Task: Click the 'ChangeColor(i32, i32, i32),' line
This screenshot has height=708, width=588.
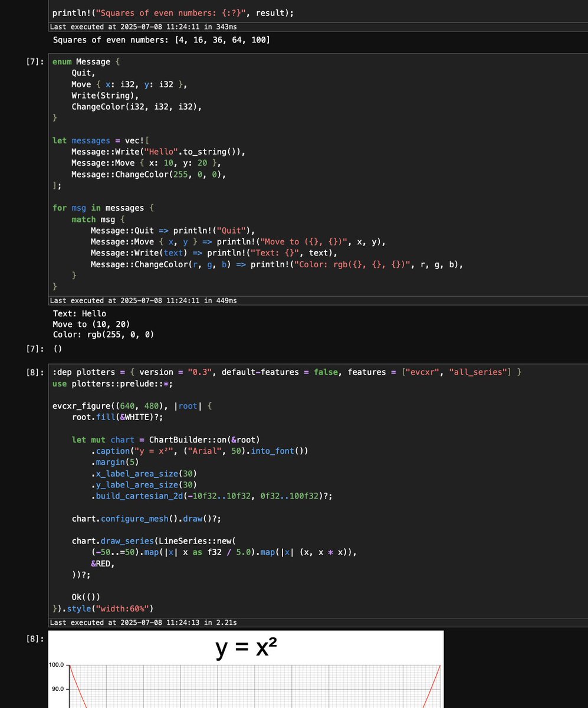Action: click(137, 107)
